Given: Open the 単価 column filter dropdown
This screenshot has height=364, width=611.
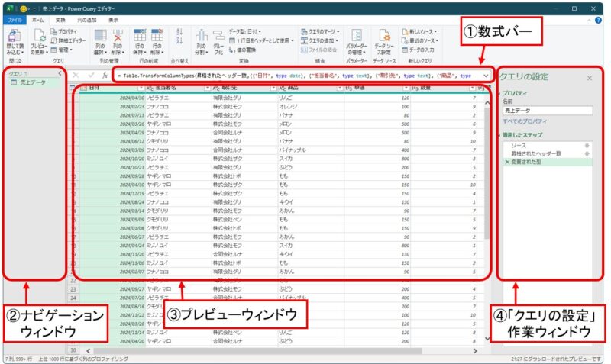Looking at the screenshot, I should (x=406, y=89).
